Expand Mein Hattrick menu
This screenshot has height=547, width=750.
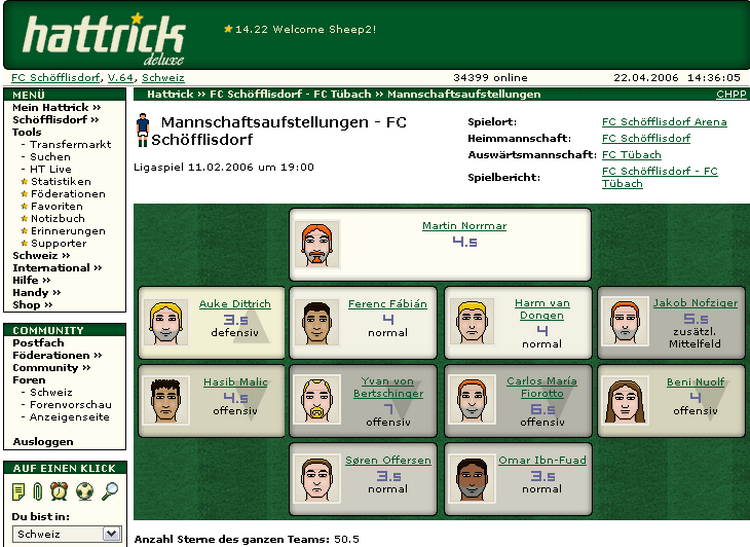56,108
